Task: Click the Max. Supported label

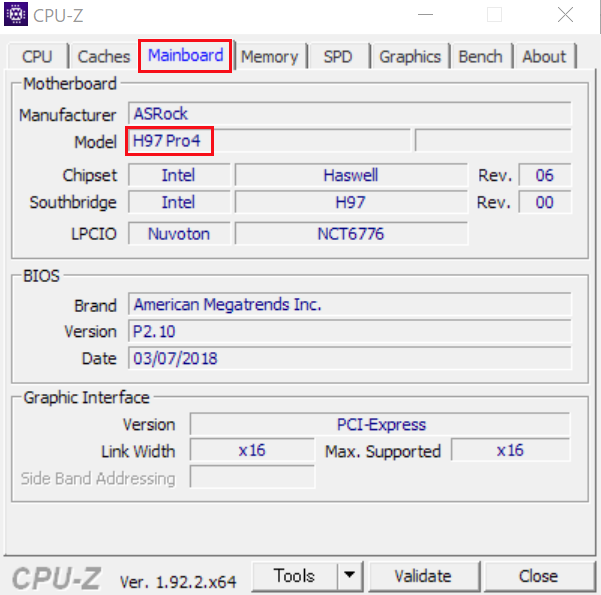Action: click(x=383, y=451)
